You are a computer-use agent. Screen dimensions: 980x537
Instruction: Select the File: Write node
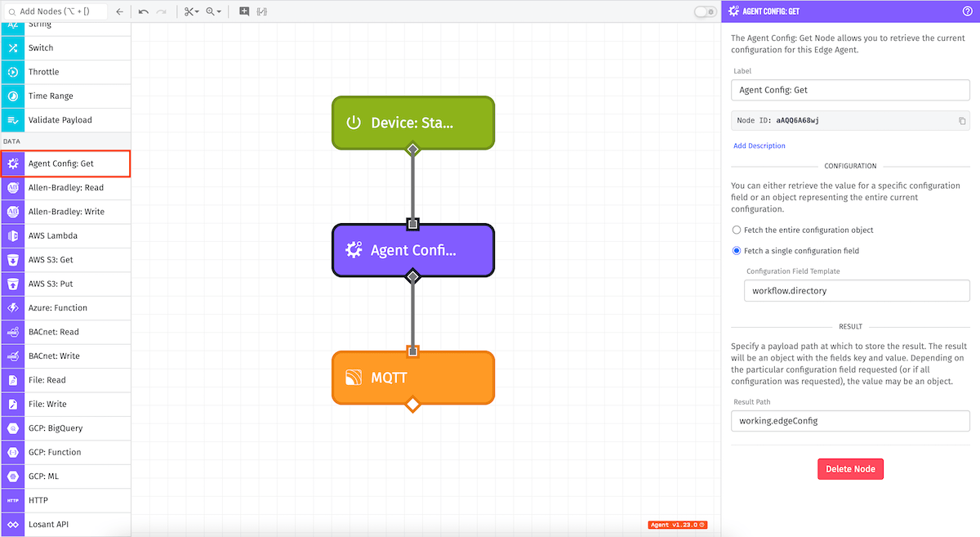pyautogui.click(x=65, y=404)
